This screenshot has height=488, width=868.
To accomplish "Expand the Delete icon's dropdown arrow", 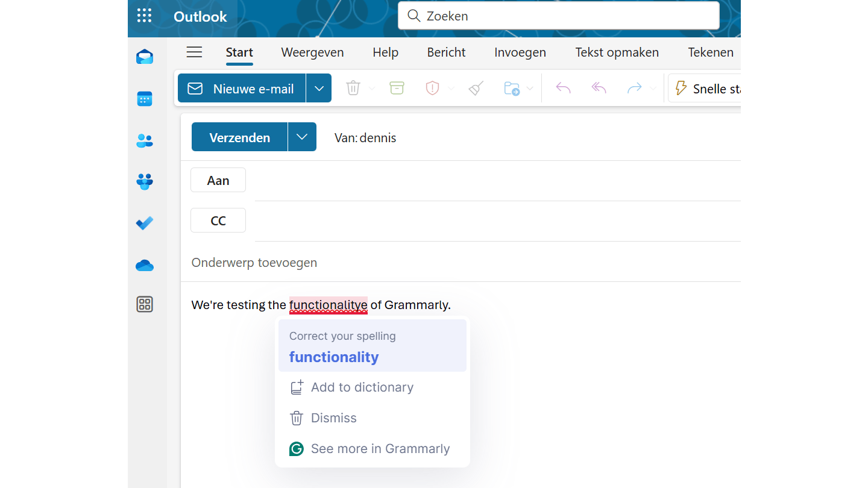I will pos(371,88).
